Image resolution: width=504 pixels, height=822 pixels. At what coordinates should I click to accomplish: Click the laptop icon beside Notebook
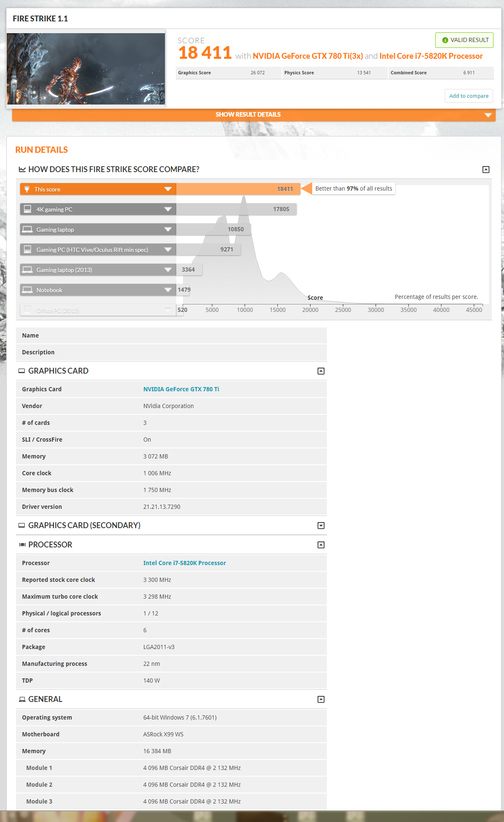pos(28,290)
